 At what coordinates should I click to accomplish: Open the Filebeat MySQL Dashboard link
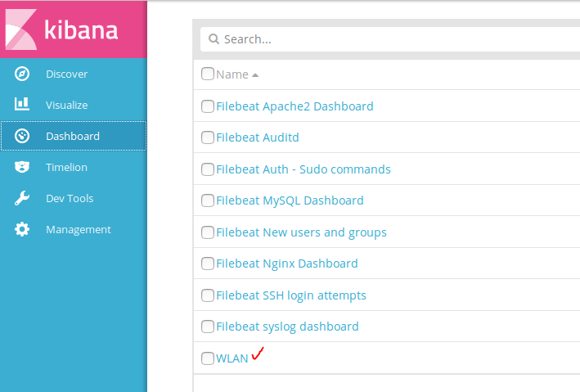point(290,201)
